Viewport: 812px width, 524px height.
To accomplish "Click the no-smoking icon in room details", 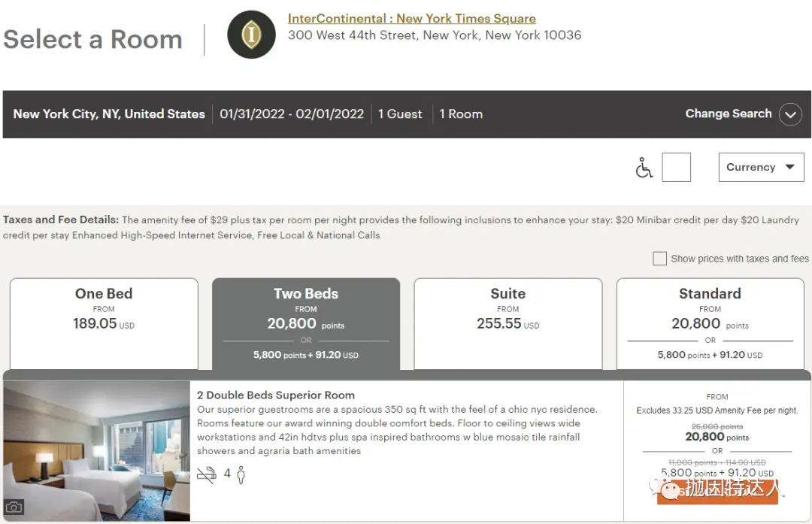I will (206, 474).
